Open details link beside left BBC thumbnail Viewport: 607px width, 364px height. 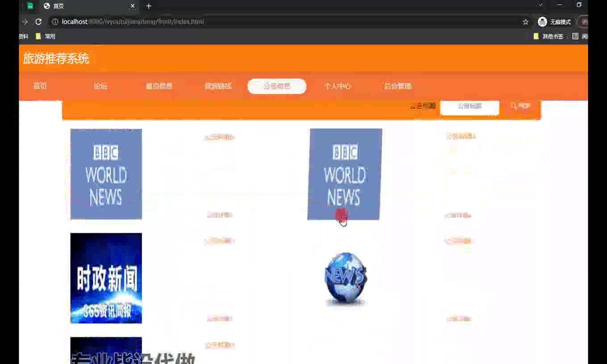pyautogui.click(x=220, y=215)
